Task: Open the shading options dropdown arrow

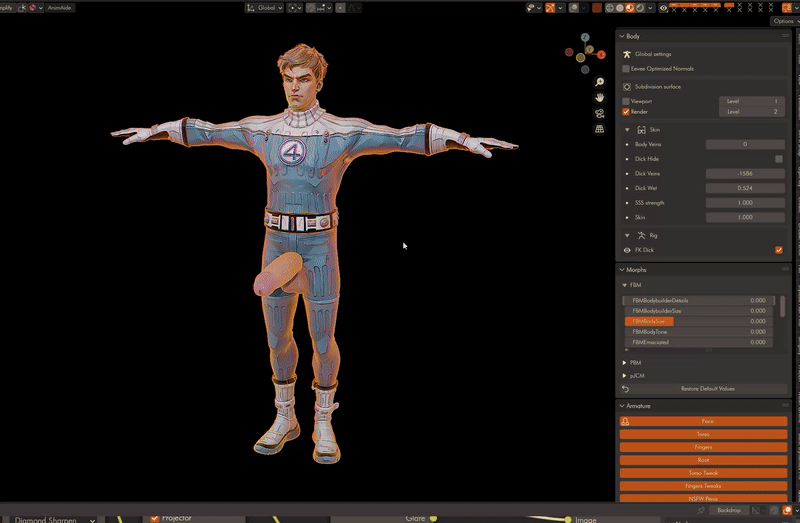Action: [x=650, y=8]
